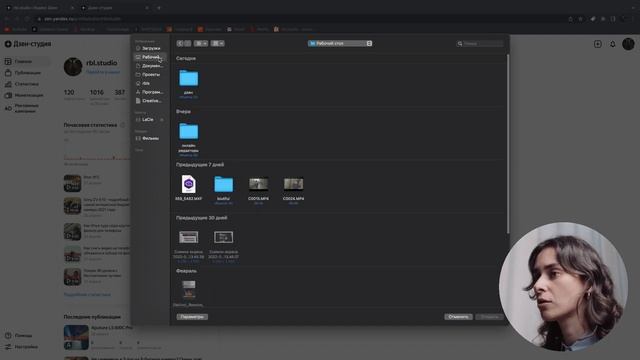Open Главная in Дзен-студия sidebar

click(x=27, y=61)
